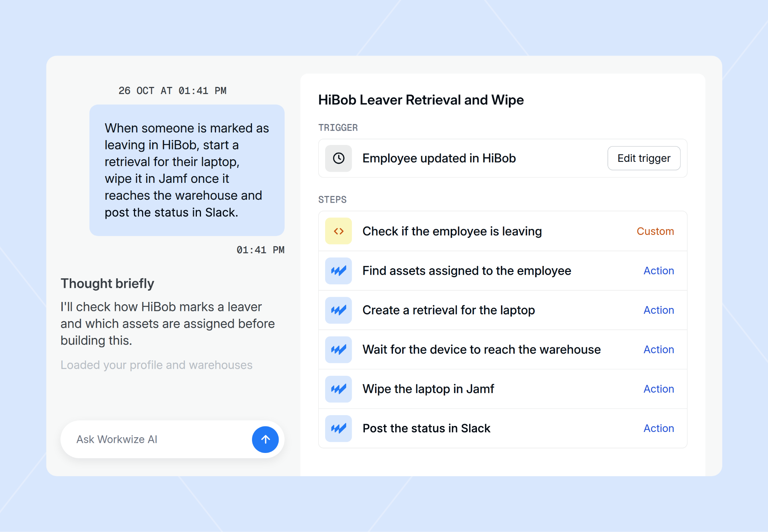Click the STEPS section label
Viewport: 768px width, 532px height.
point(332,200)
